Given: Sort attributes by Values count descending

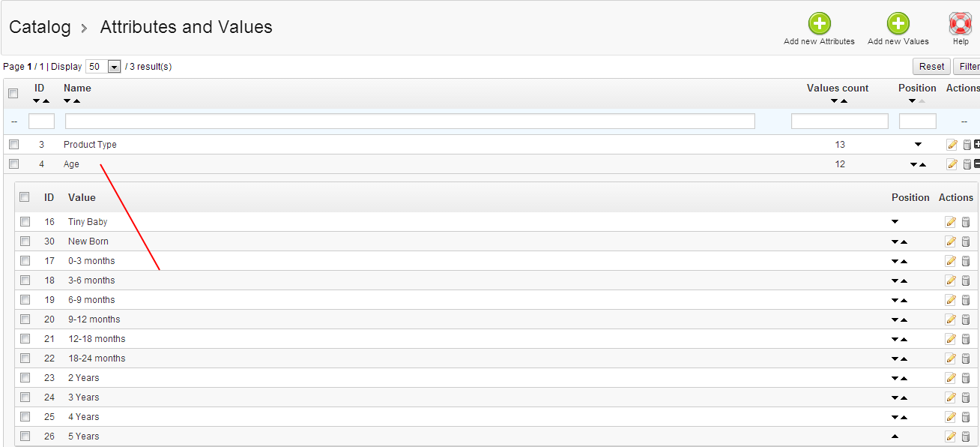Looking at the screenshot, I should 834,101.
